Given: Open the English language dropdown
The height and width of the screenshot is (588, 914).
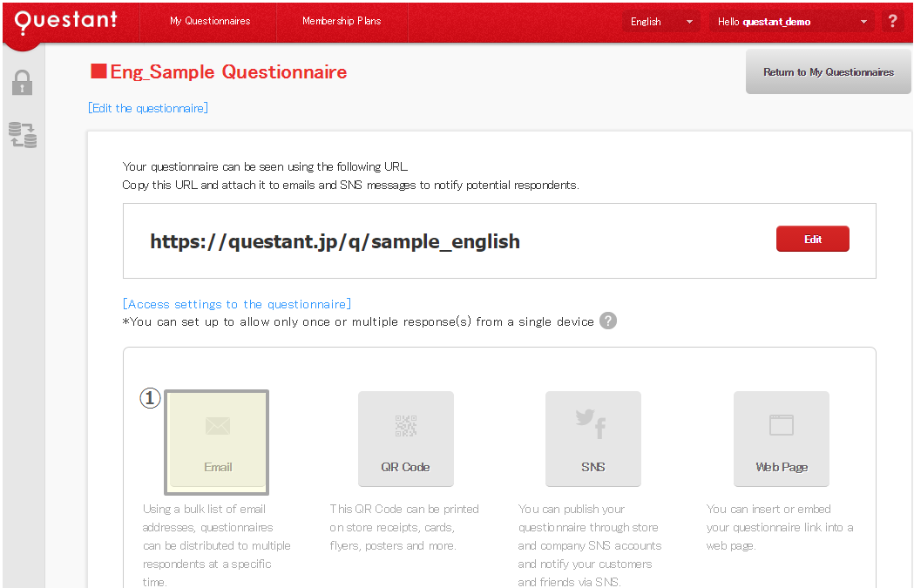Looking at the screenshot, I should (x=661, y=22).
